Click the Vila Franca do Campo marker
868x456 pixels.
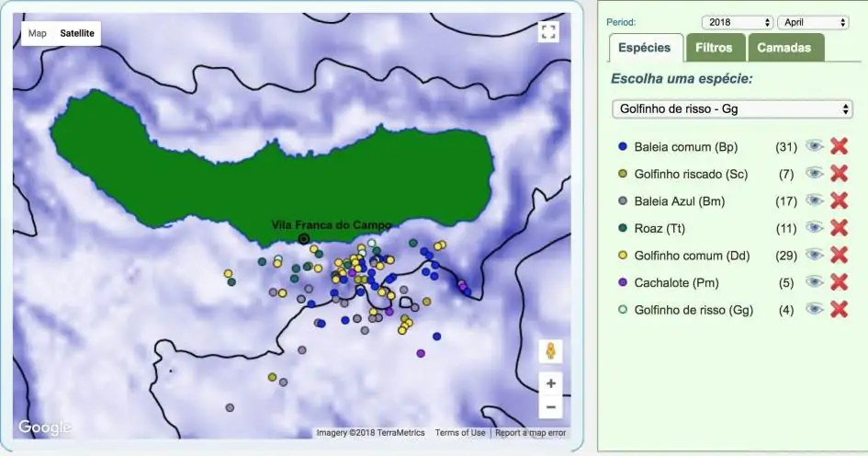(x=304, y=239)
